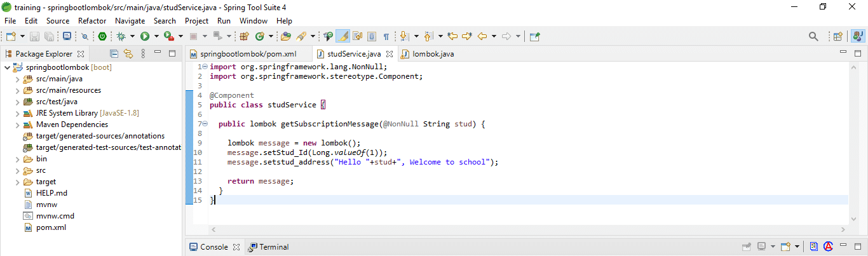Expand the src/main/java folder

tap(17, 79)
